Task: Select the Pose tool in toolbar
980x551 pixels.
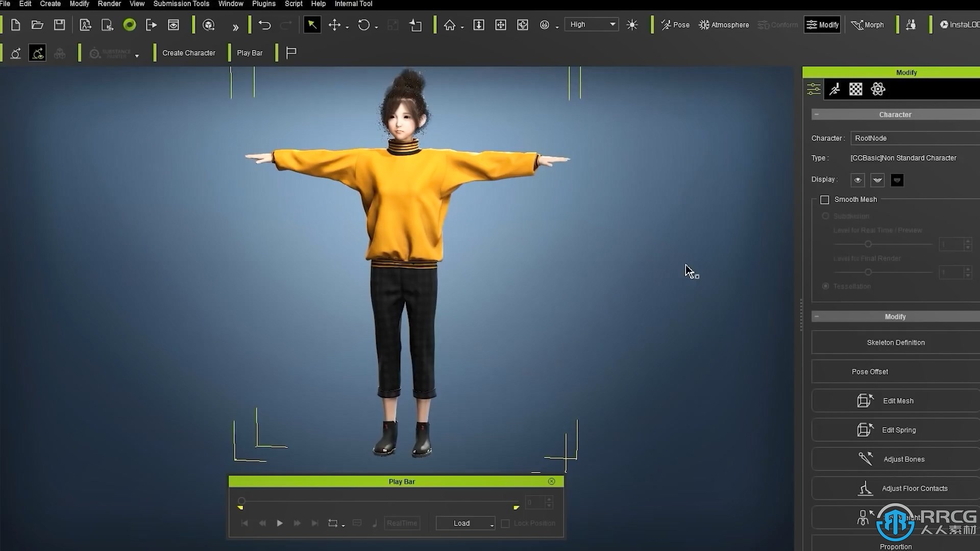Action: coord(674,25)
